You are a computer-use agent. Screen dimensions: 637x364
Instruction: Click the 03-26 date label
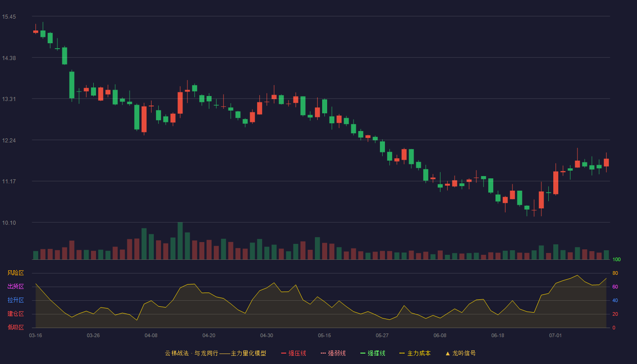[x=93, y=335]
